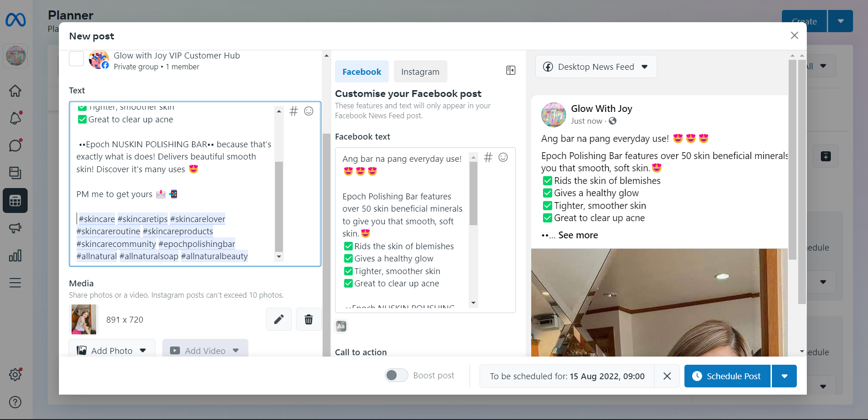Viewport: 868px width, 420px height.
Task: Click the Schedule Post button
Action: (727, 376)
